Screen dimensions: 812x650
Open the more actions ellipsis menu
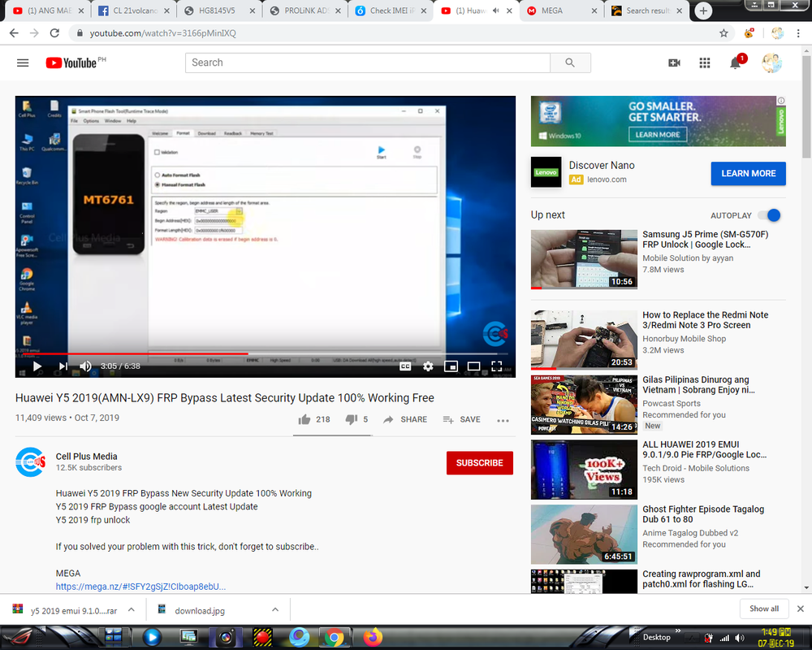[503, 420]
